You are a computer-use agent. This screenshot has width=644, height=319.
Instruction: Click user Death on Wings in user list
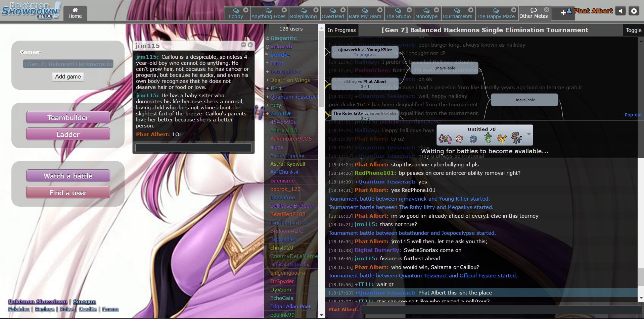pos(290,80)
